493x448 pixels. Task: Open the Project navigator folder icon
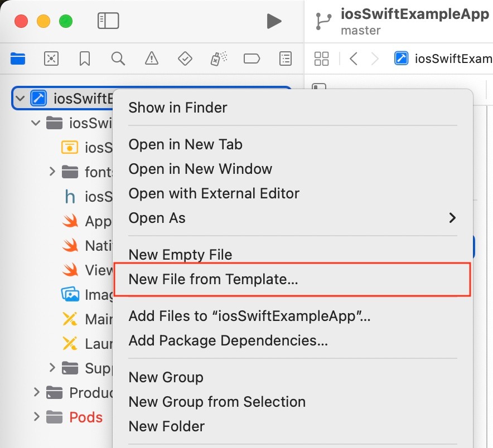coord(18,59)
